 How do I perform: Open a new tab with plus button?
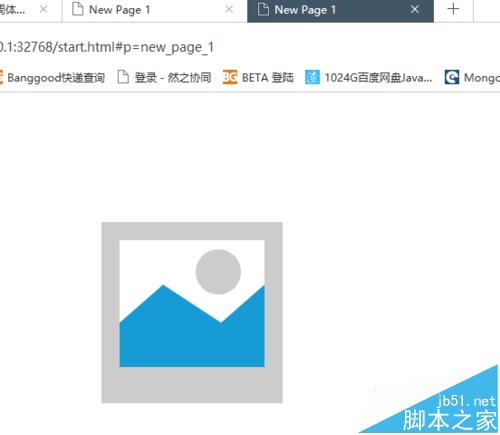tap(453, 9)
